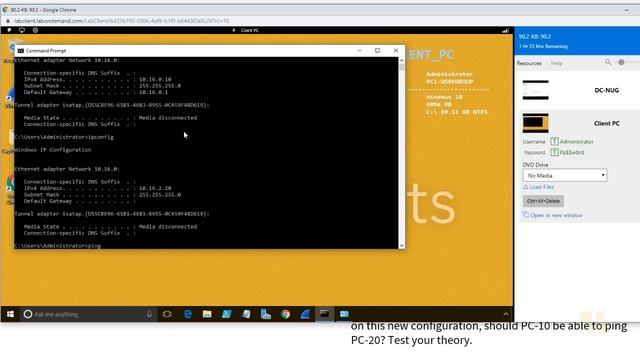Select the Client PC machine thumbnail
The width and height of the screenshot is (640, 360).
tap(536, 123)
